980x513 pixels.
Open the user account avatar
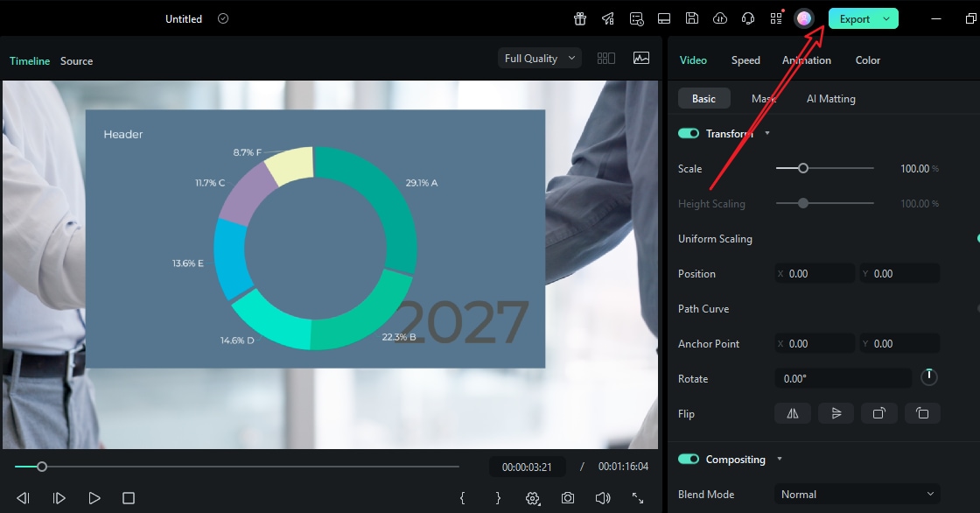[x=805, y=18]
